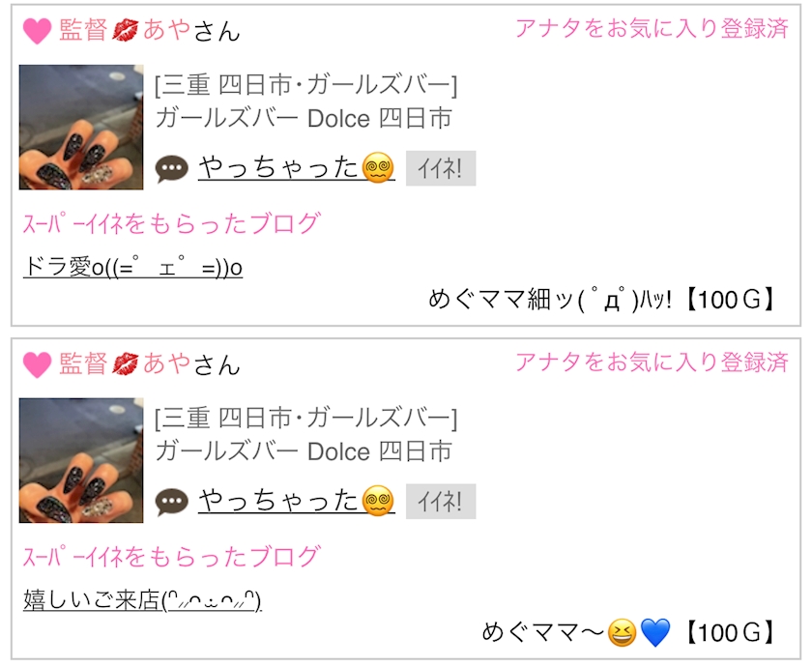Open first card's nail photo thumbnail
This screenshot has height=667, width=812.
click(81, 127)
